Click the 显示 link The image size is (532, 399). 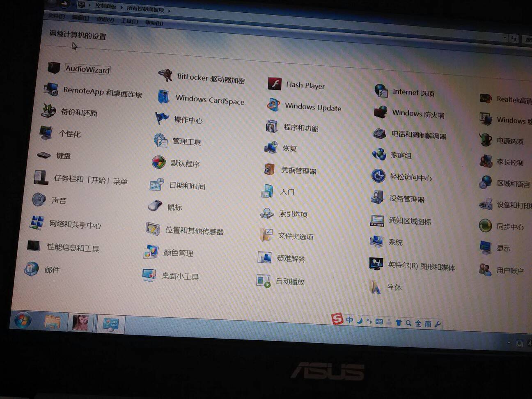pyautogui.click(x=504, y=248)
